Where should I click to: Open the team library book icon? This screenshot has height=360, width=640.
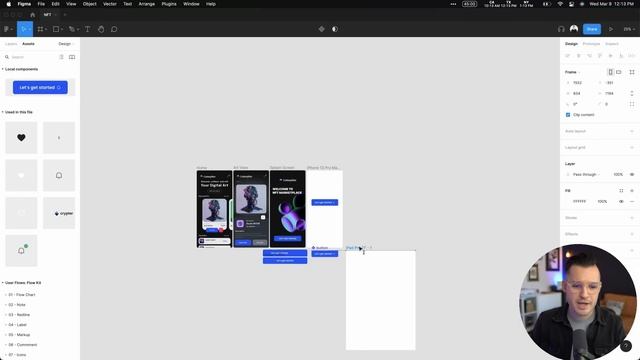click(x=72, y=57)
